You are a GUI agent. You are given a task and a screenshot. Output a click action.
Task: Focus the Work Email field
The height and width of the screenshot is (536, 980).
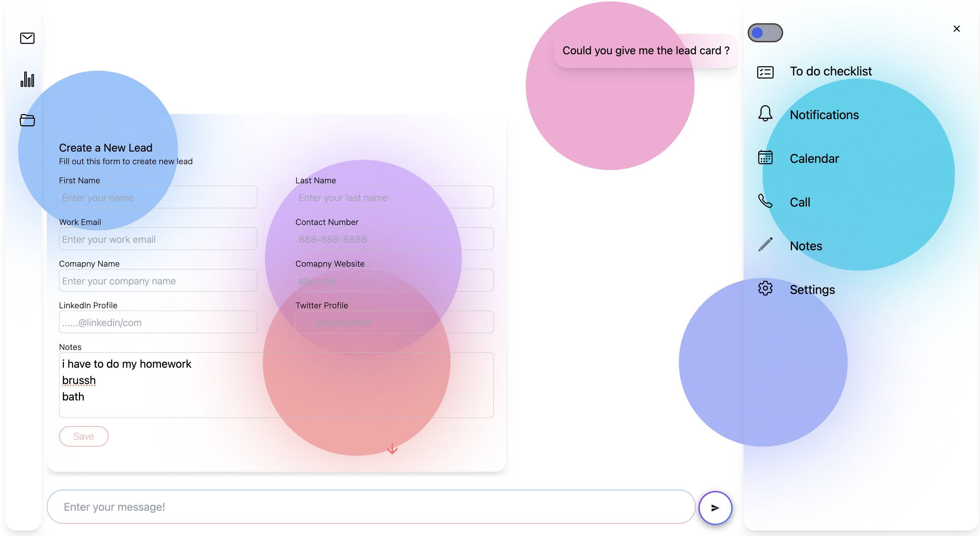(x=158, y=239)
